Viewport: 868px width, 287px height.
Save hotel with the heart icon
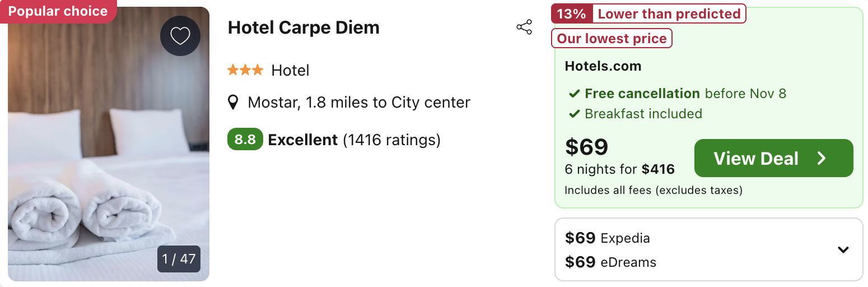[x=180, y=36]
